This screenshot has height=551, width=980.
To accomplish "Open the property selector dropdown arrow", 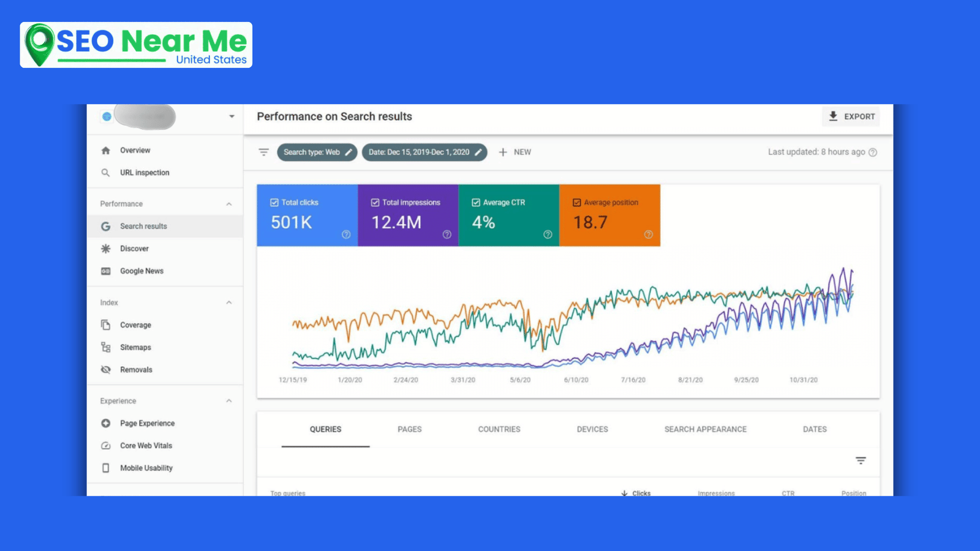I will [232, 116].
